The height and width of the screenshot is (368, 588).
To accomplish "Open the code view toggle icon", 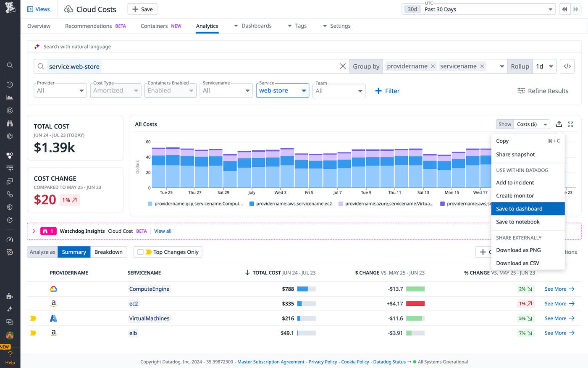I will click(x=567, y=66).
